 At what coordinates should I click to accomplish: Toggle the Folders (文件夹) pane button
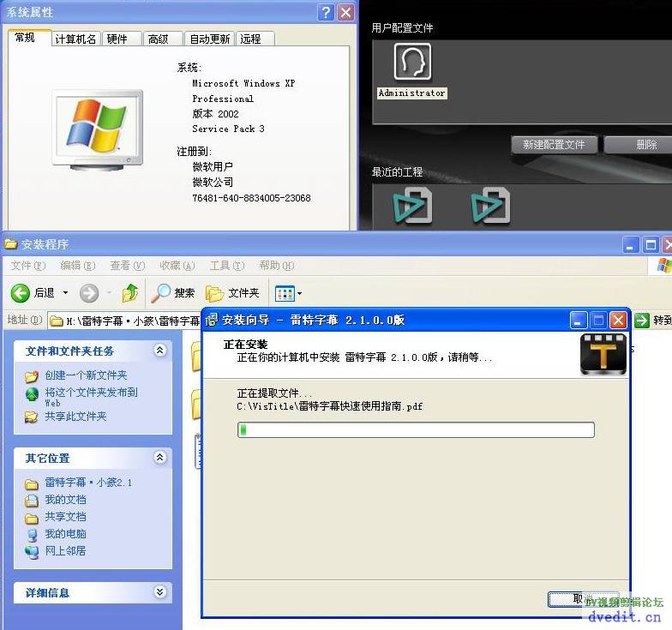click(215, 293)
